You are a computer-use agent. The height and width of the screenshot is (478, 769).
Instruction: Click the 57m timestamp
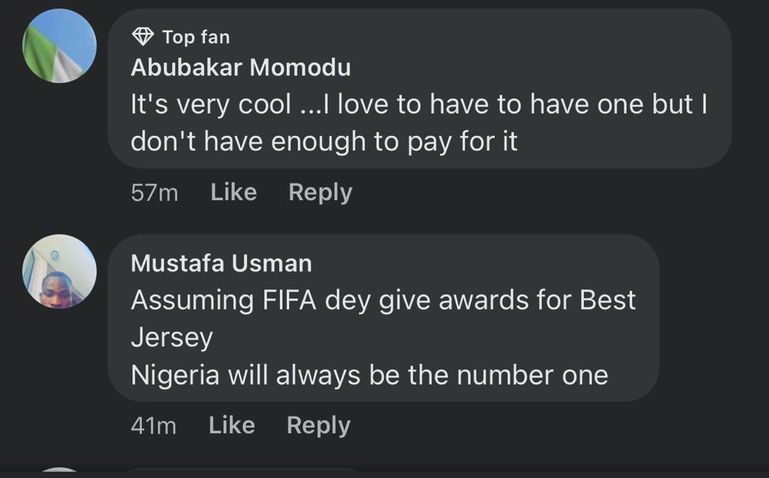coord(154,193)
